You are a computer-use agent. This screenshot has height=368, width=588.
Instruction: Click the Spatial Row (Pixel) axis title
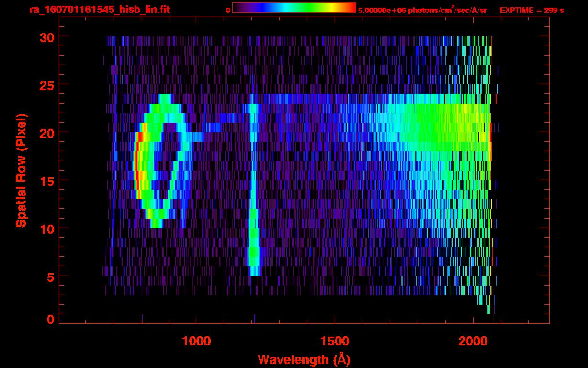click(21, 170)
